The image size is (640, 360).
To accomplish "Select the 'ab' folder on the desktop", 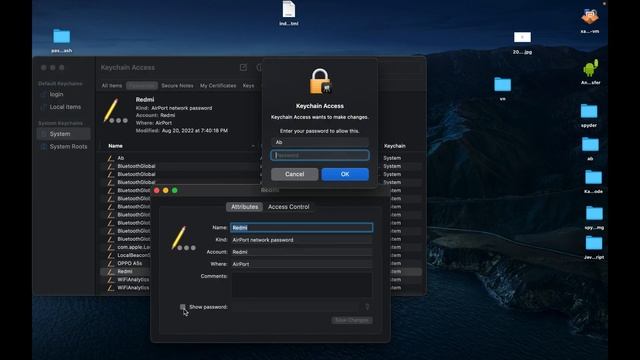I will (x=590, y=144).
